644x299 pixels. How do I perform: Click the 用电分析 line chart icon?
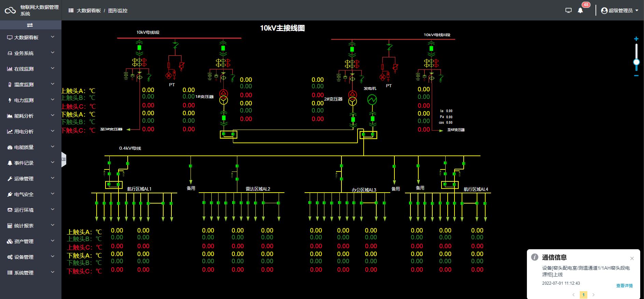point(10,132)
